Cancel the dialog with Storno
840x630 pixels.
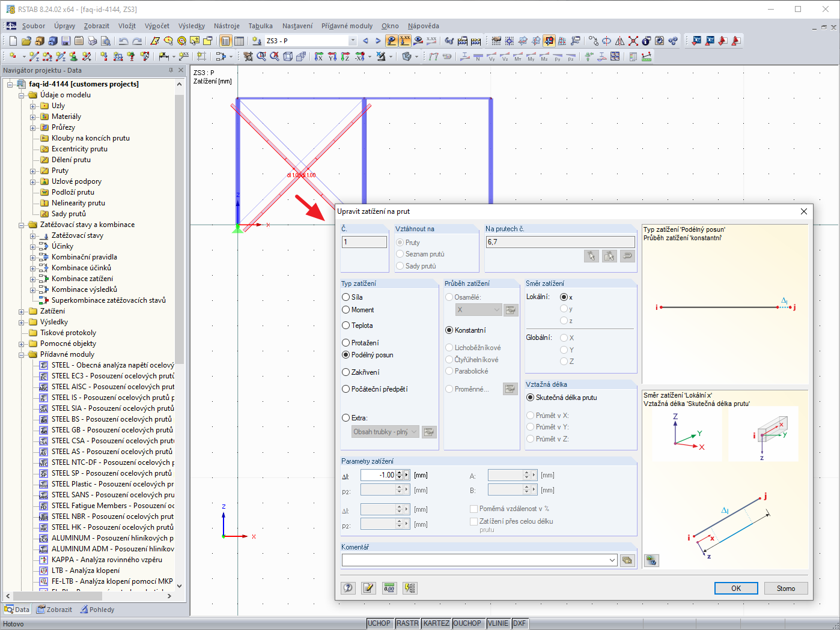pyautogui.click(x=786, y=589)
